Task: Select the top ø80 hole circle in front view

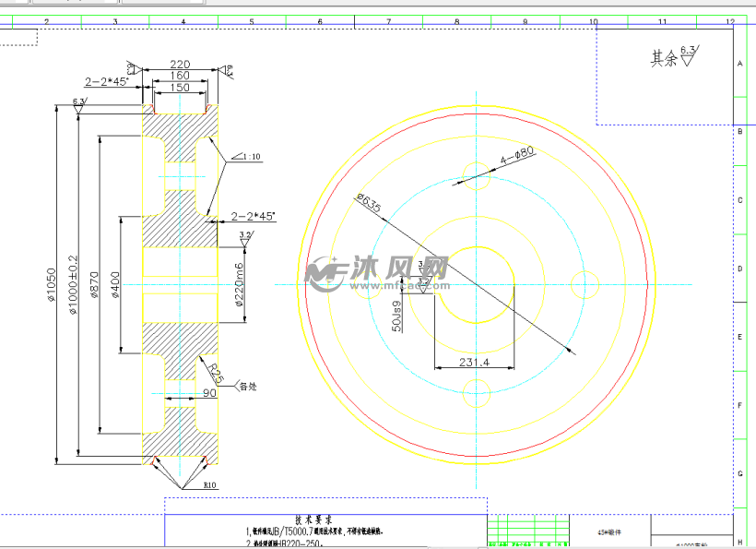Action: pyautogui.click(x=476, y=172)
